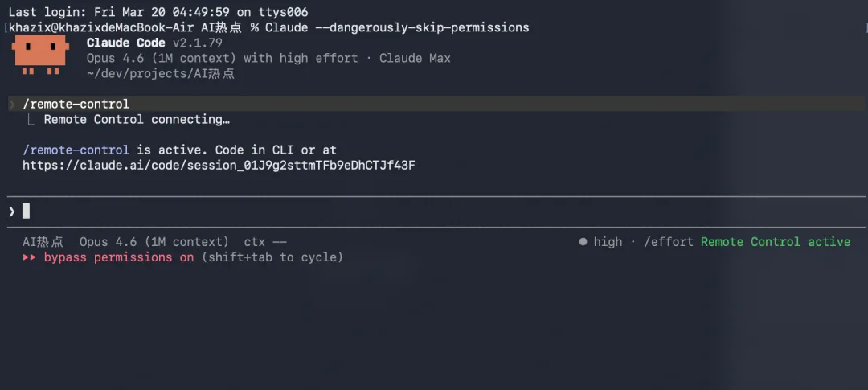
Task: Click the tree branch connector before Remote Control connecting
Action: (x=31, y=120)
